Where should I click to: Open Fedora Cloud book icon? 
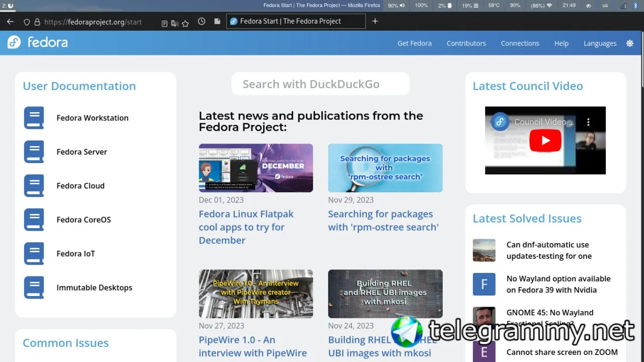34,186
